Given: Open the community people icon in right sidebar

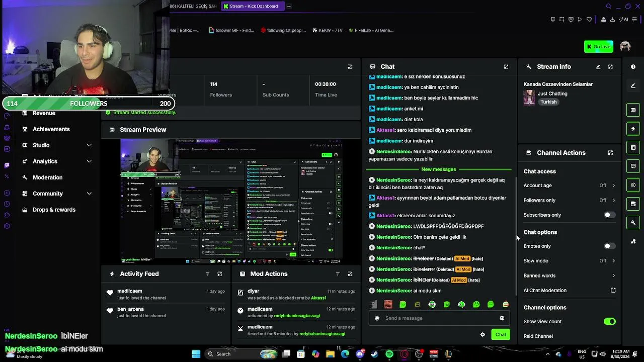Looking at the screenshot, I should (633, 241).
